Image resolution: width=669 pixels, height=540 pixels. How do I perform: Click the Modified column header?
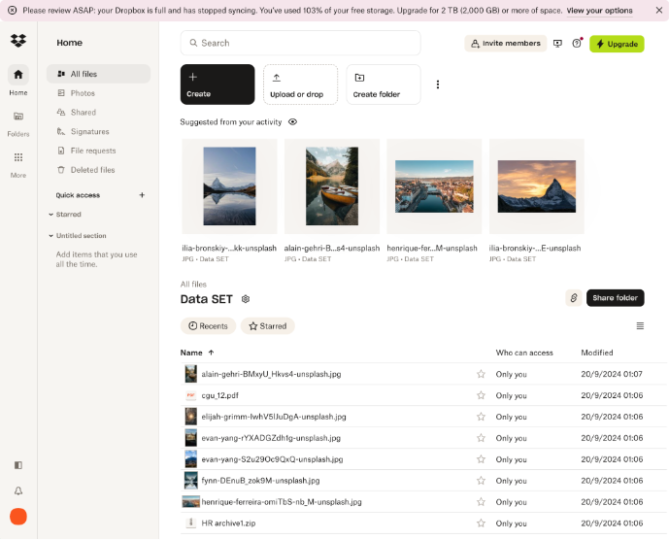click(597, 353)
